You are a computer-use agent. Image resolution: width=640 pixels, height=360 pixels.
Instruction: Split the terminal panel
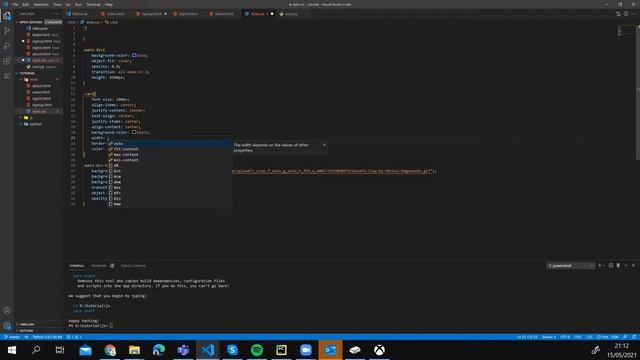[x=611, y=266]
